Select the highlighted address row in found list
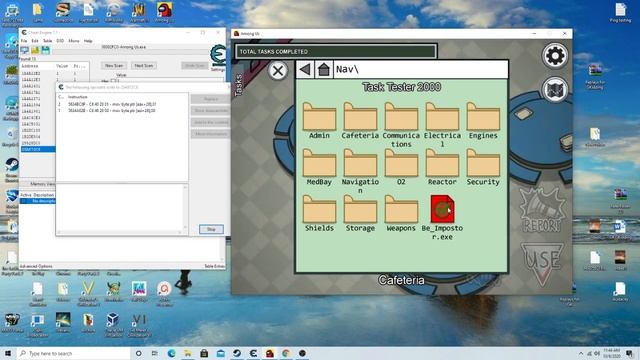 (38, 149)
